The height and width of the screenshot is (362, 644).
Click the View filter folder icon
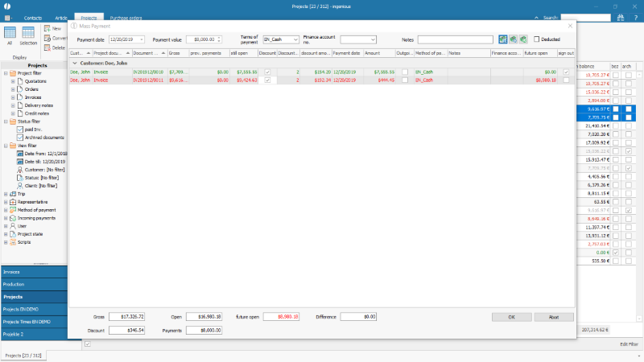click(13, 146)
